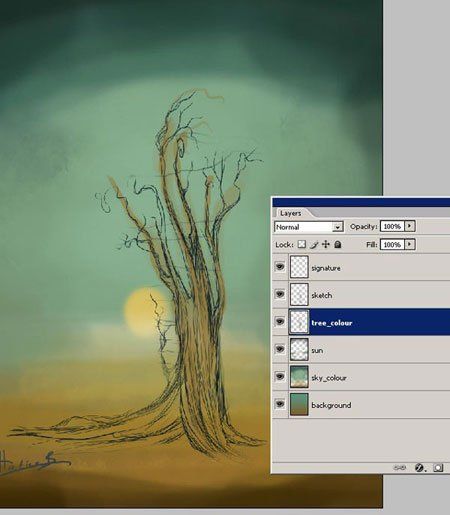Image resolution: width=450 pixels, height=515 pixels.
Task: Click the tree_colour layer thumbnail
Action: [x=299, y=322]
